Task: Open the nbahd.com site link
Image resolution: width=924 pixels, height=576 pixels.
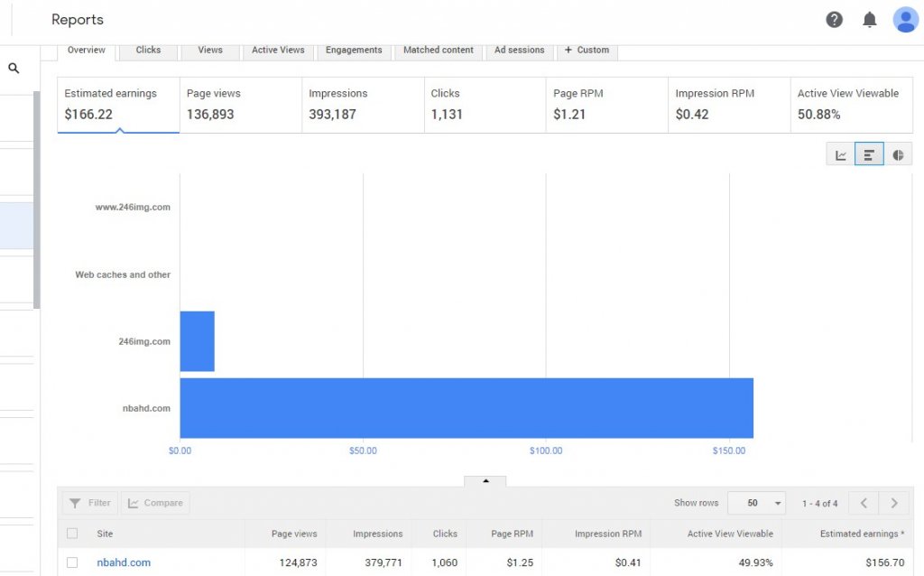Action: [x=124, y=562]
